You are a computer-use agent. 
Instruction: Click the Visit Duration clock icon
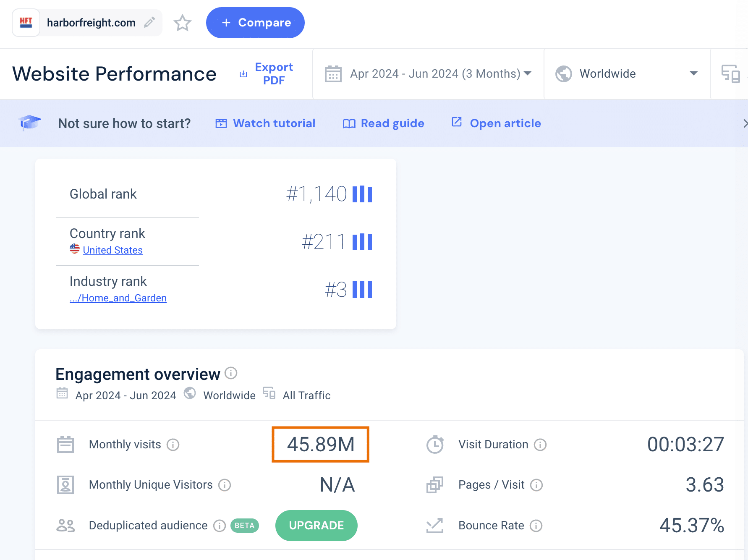[435, 445]
